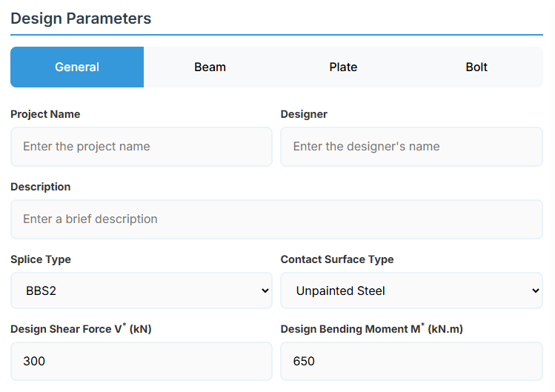
Task: Click the Contact Surface Type label
Action: [x=337, y=259]
